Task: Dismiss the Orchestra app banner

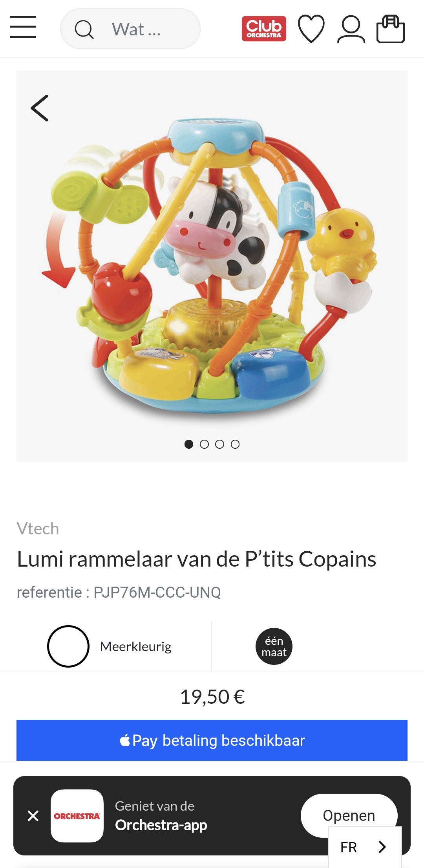Action: click(33, 816)
